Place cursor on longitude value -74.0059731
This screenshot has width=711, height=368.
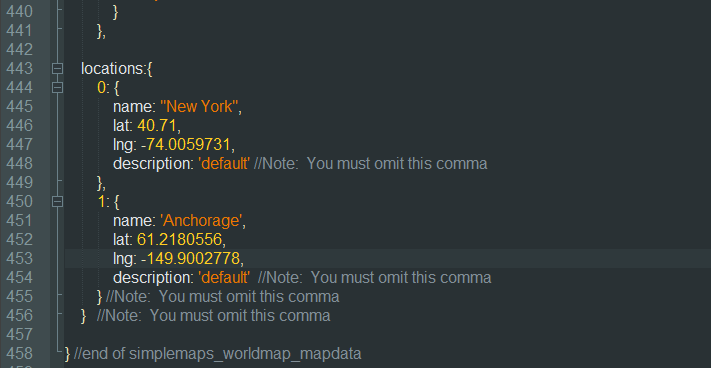186,145
